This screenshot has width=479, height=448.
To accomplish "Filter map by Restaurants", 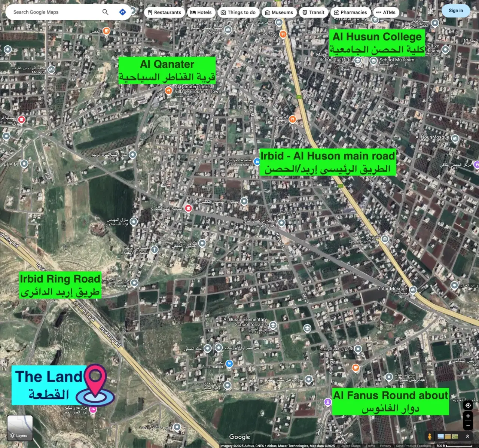I will pyautogui.click(x=164, y=12).
